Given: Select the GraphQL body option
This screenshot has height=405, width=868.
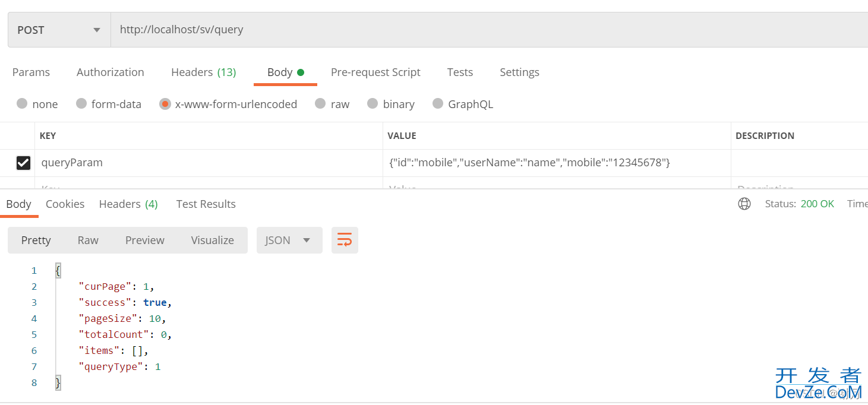Looking at the screenshot, I should point(438,104).
